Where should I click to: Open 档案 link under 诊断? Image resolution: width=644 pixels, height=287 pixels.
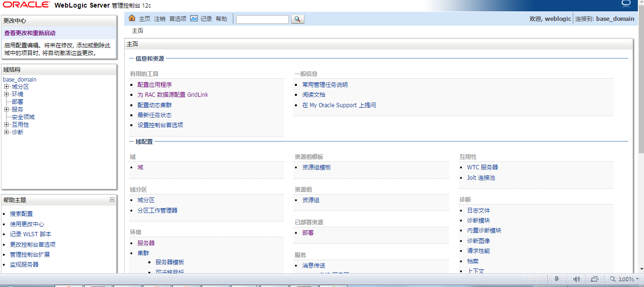(473, 261)
